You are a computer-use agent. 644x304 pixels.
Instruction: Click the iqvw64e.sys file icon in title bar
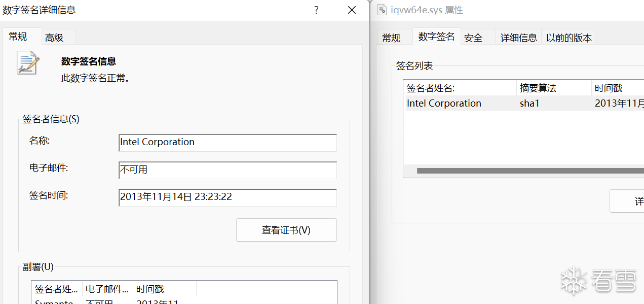[x=382, y=10]
